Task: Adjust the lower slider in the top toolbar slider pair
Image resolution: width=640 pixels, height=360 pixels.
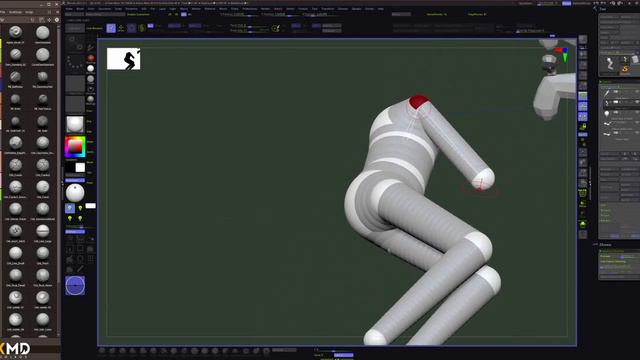Action: pos(250,31)
